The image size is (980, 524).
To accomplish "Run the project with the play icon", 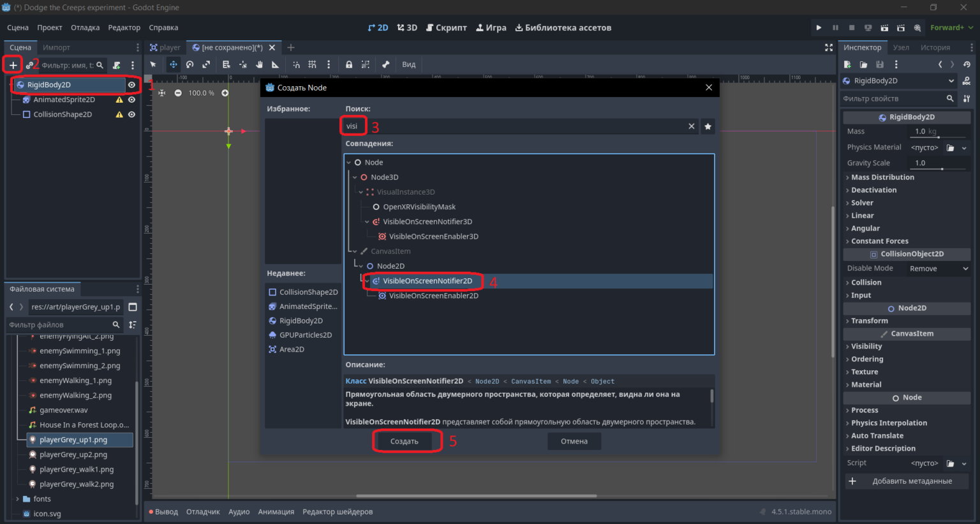I will point(819,27).
